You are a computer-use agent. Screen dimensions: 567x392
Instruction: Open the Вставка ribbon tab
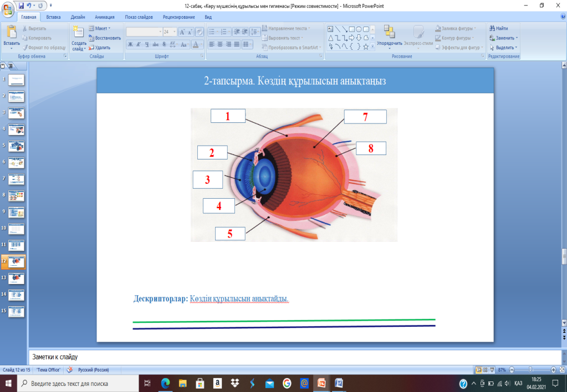[54, 17]
